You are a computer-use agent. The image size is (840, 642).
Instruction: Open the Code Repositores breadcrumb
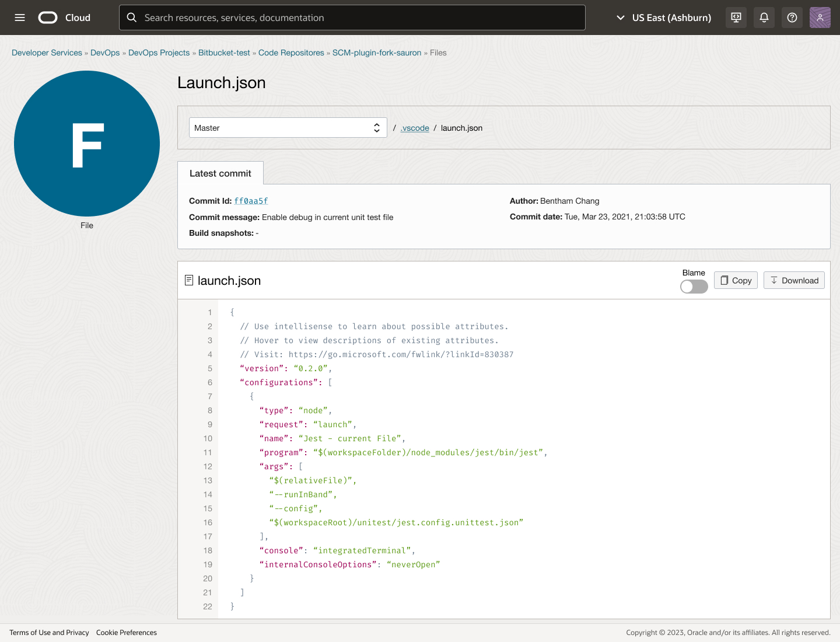point(291,53)
